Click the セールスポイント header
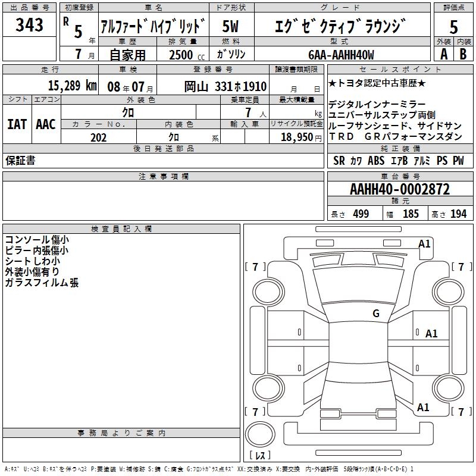The width and height of the screenshot is (476, 476). (400, 69)
